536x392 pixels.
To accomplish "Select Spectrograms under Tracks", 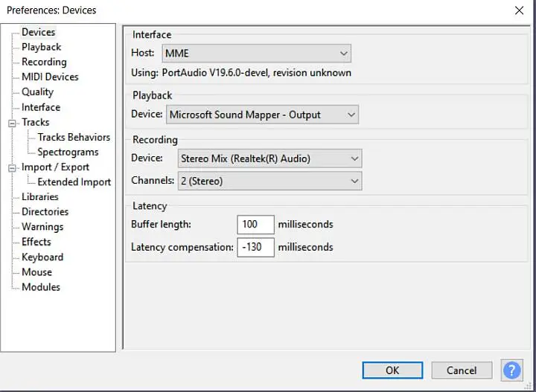I will (68, 152).
